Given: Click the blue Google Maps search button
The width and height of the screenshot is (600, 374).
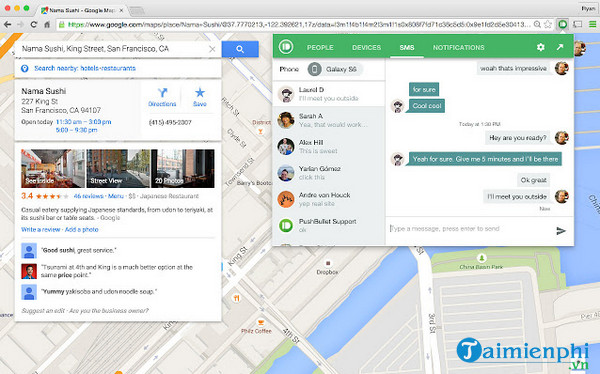Looking at the screenshot, I should (x=240, y=49).
